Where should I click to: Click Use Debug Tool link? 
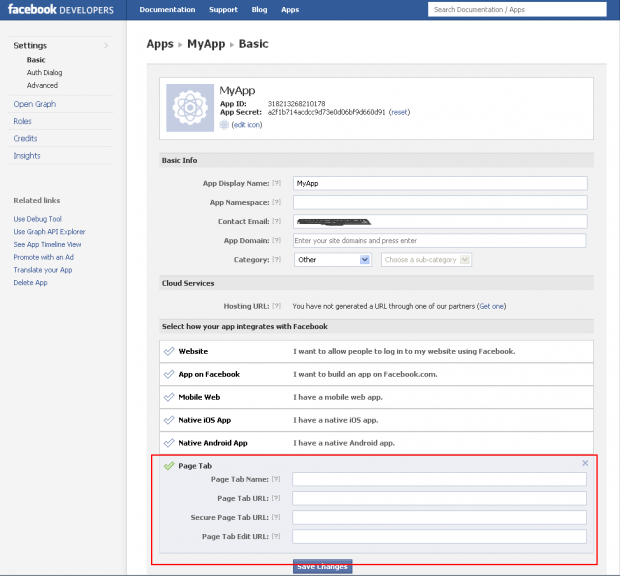click(38, 219)
